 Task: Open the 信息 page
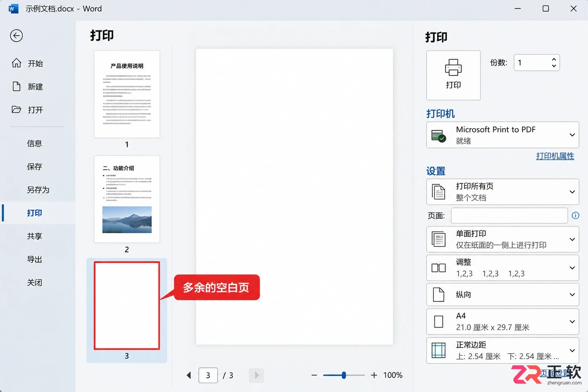coord(35,143)
